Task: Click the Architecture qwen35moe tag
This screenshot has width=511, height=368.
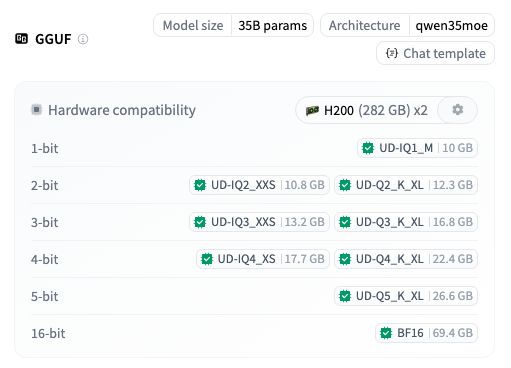Action: (407, 25)
